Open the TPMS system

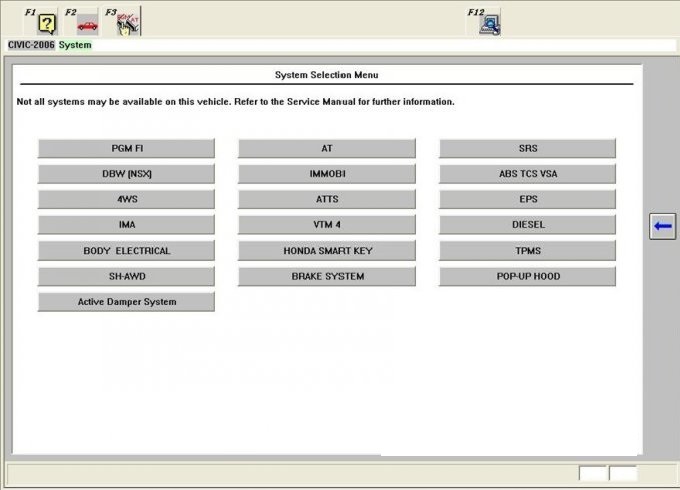[x=527, y=251]
